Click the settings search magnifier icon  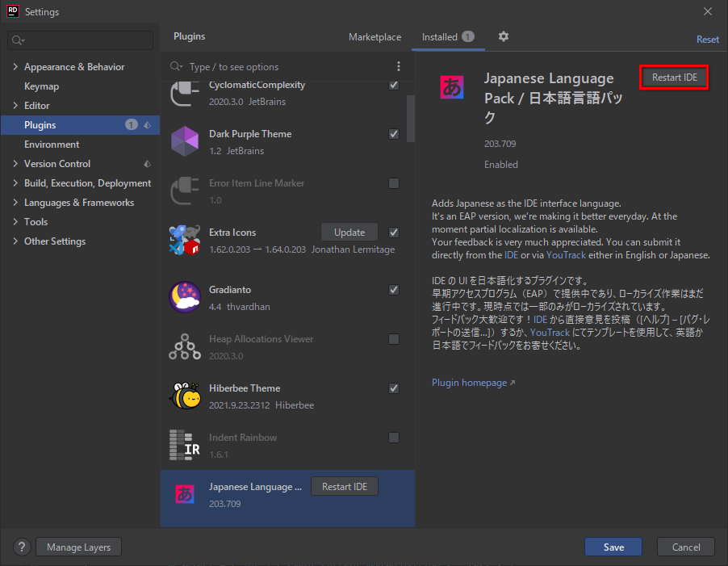[x=18, y=40]
